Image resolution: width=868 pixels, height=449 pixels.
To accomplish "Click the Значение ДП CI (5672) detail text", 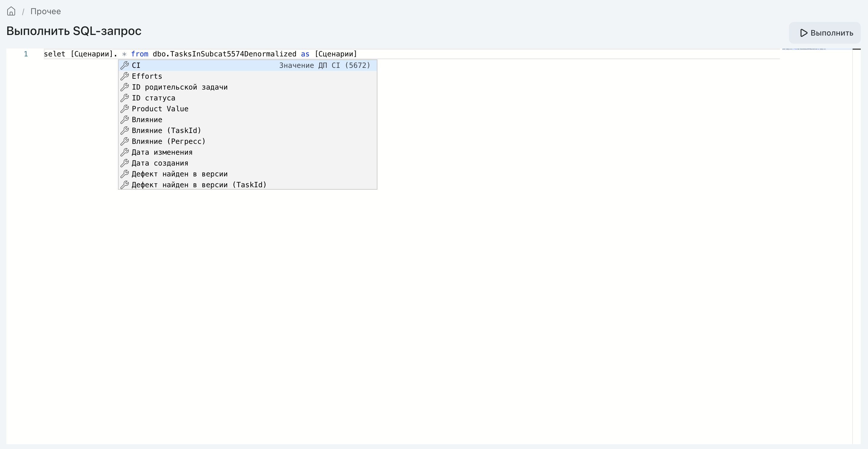I will 325,65.
